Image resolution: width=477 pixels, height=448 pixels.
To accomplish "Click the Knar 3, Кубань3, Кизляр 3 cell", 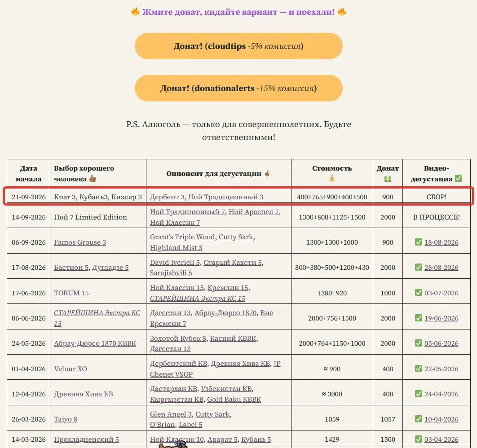I will pos(98,197).
